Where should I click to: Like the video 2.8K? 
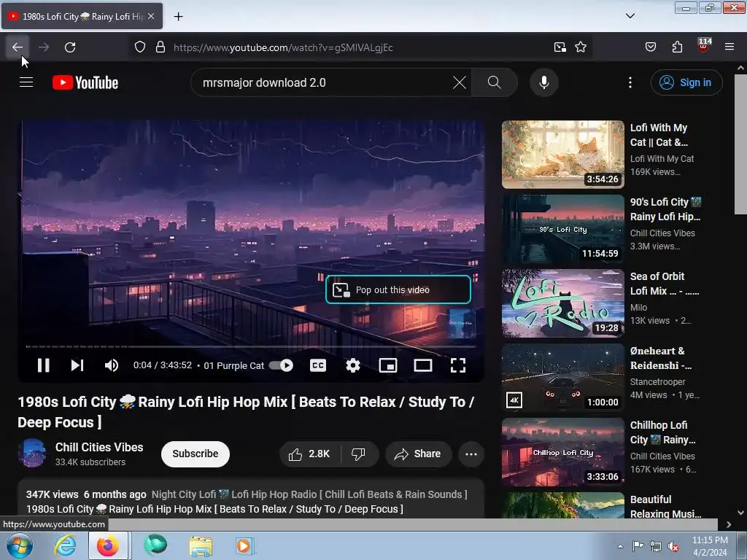[x=309, y=454]
